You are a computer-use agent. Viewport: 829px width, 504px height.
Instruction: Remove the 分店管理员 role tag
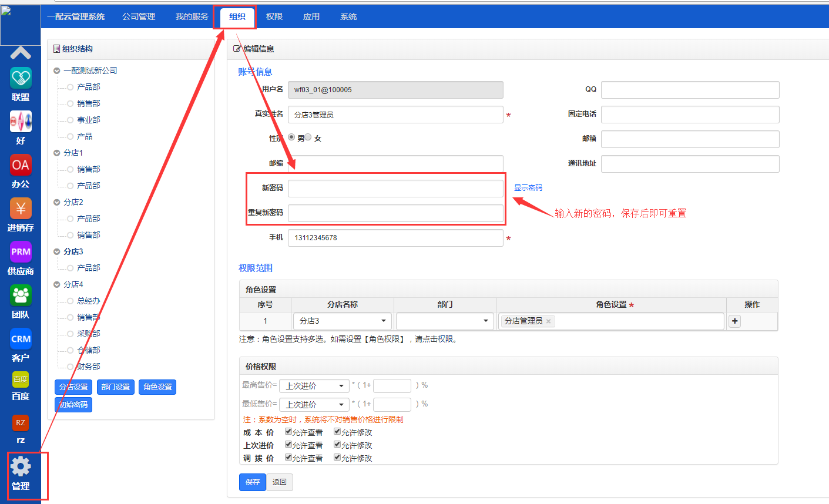tap(548, 321)
